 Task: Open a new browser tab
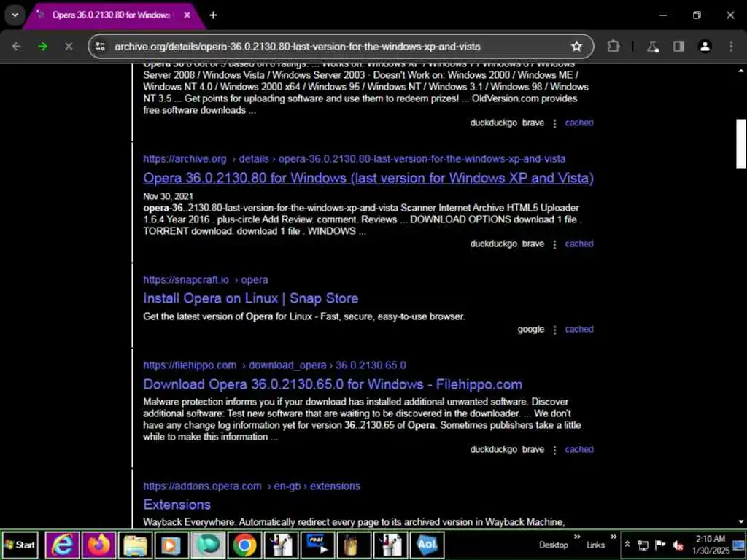(214, 15)
